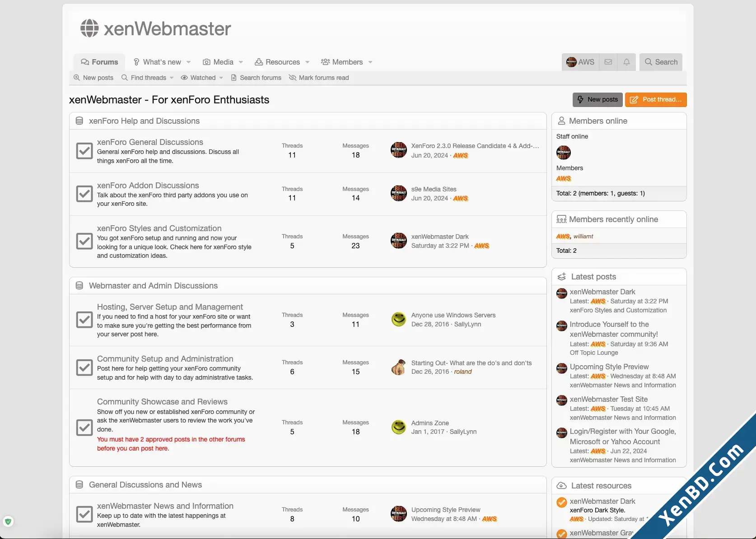
Task: Click staff online avatar in Members online
Action: click(x=564, y=153)
